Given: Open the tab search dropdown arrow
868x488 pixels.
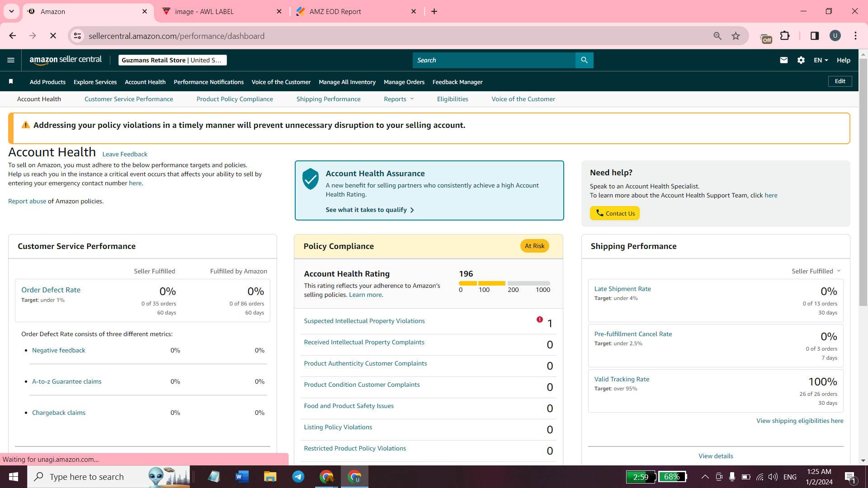Looking at the screenshot, I should (x=11, y=11).
